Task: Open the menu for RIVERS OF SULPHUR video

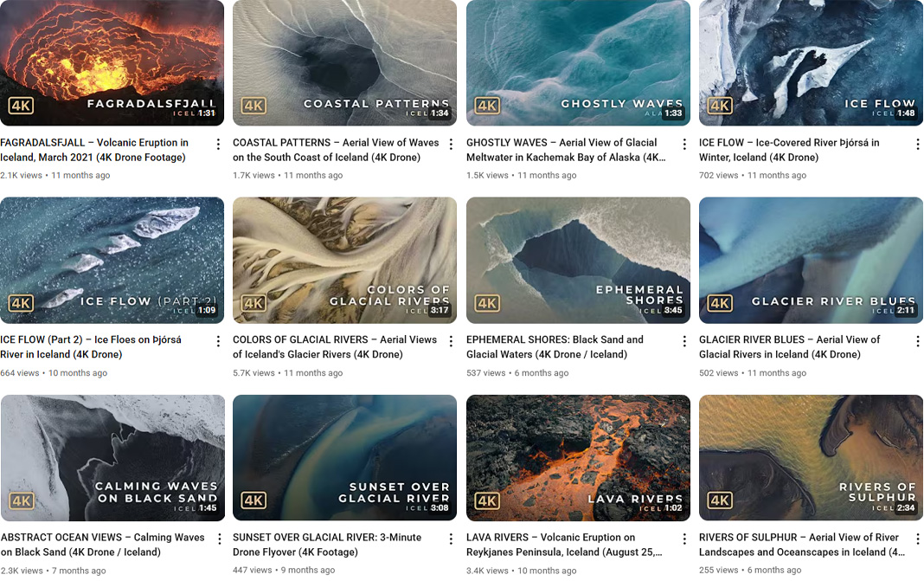Action: (x=917, y=539)
